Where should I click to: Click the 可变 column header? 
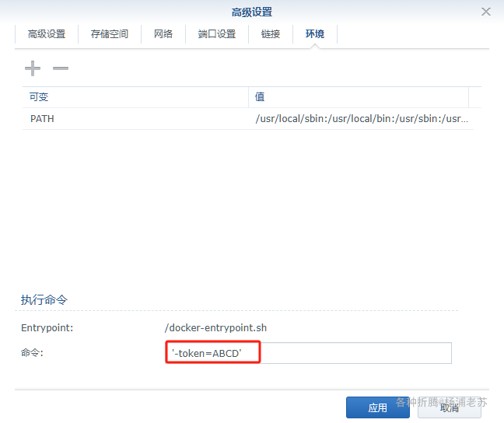pyautogui.click(x=135, y=96)
